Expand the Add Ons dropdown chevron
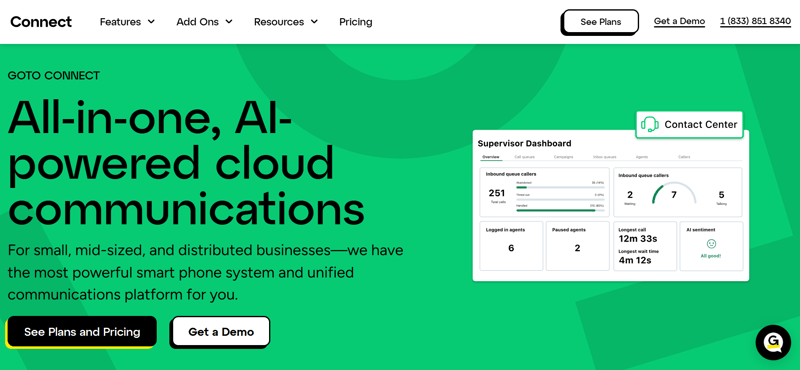 coord(229,22)
